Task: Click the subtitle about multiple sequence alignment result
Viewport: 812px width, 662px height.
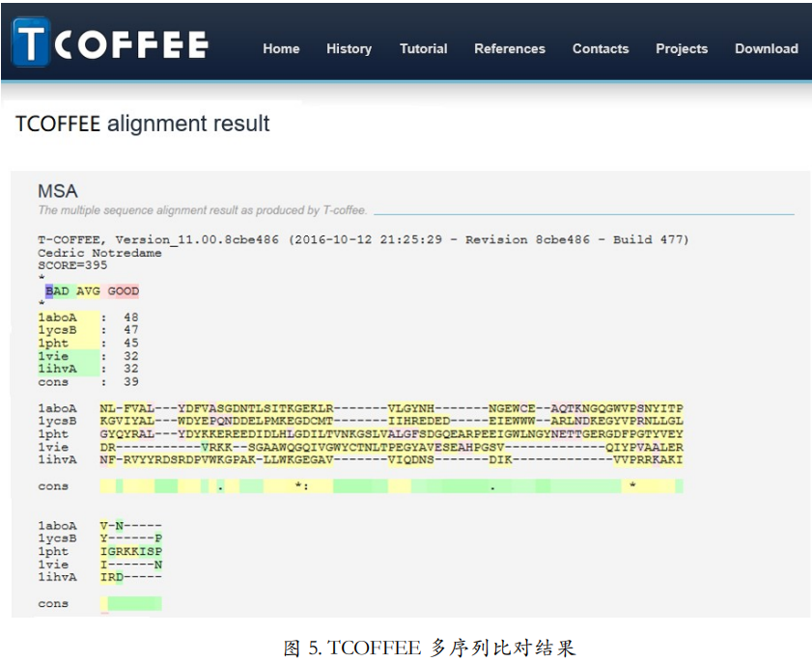Action: (203, 210)
